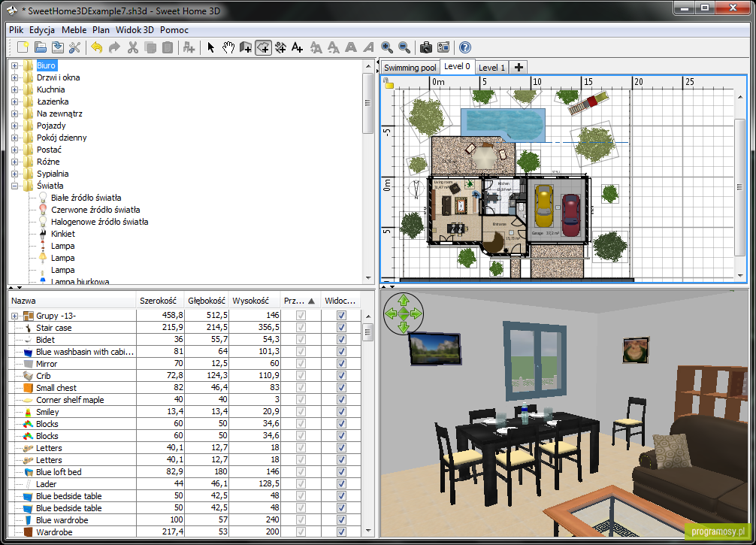The image size is (756, 545).
Task: Toggle visibility checkbox for Small chest
Action: (x=341, y=388)
